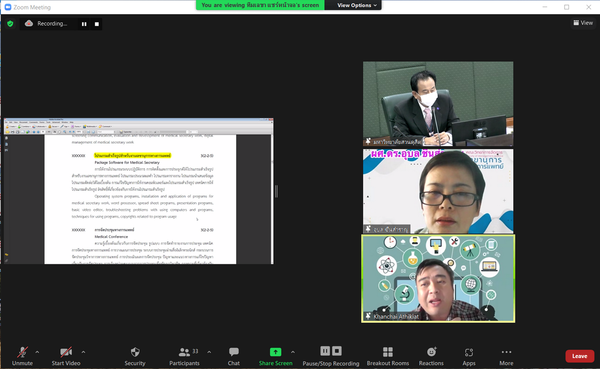This screenshot has width=600, height=369.
Task: Expand audio options arrow beside Unmute
Action: click(37, 352)
